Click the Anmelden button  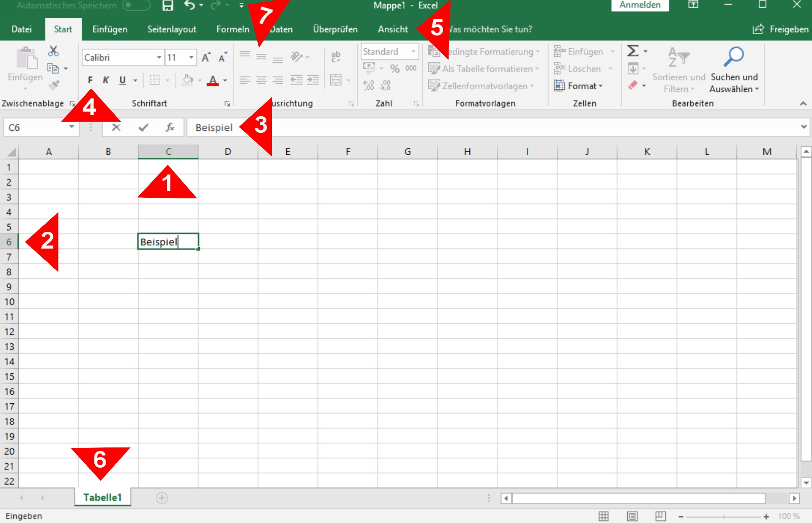pyautogui.click(x=639, y=5)
